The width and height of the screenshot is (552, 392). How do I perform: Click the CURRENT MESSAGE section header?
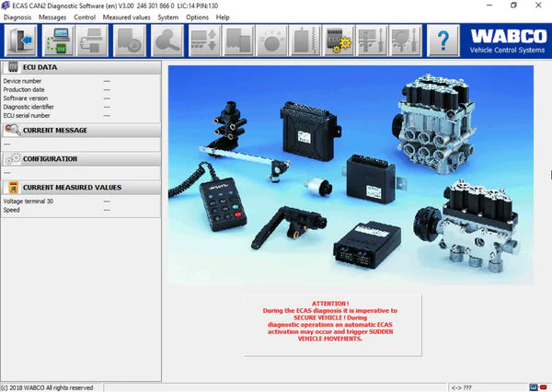[x=81, y=131]
